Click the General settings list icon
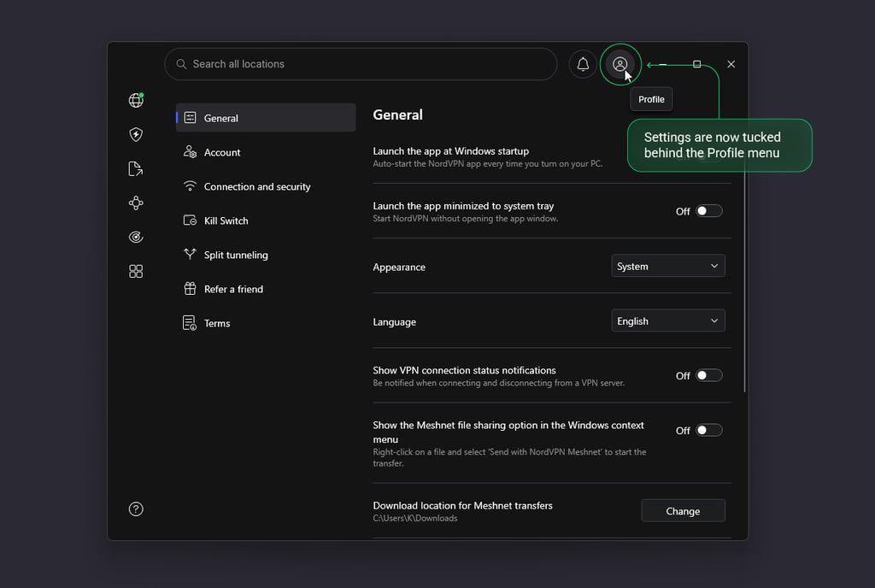Image resolution: width=875 pixels, height=588 pixels. click(191, 118)
